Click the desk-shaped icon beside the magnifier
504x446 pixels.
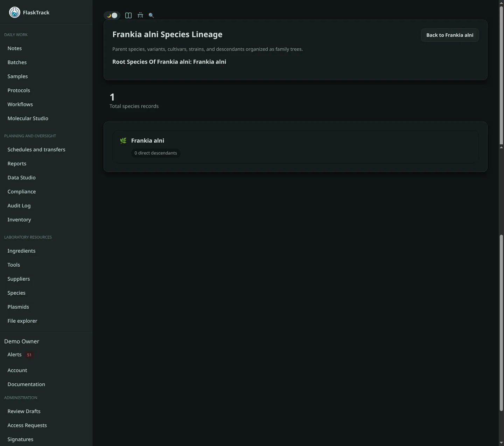[140, 15]
